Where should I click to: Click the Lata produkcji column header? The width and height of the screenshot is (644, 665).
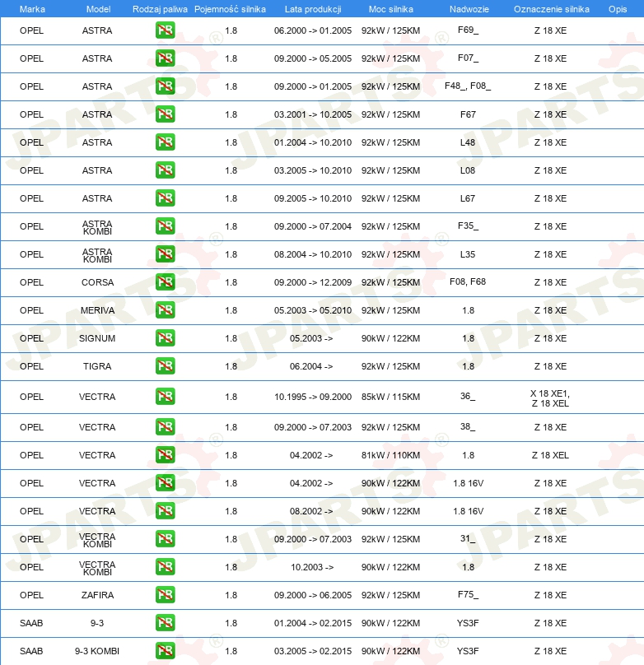tap(313, 9)
